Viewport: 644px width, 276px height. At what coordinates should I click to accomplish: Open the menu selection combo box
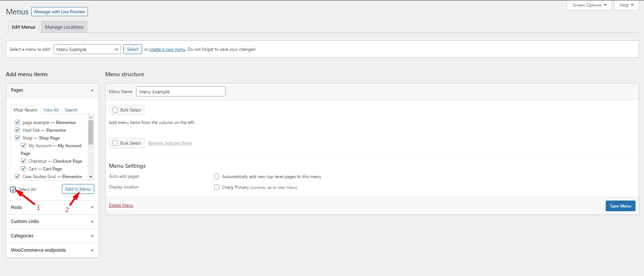tap(87, 49)
